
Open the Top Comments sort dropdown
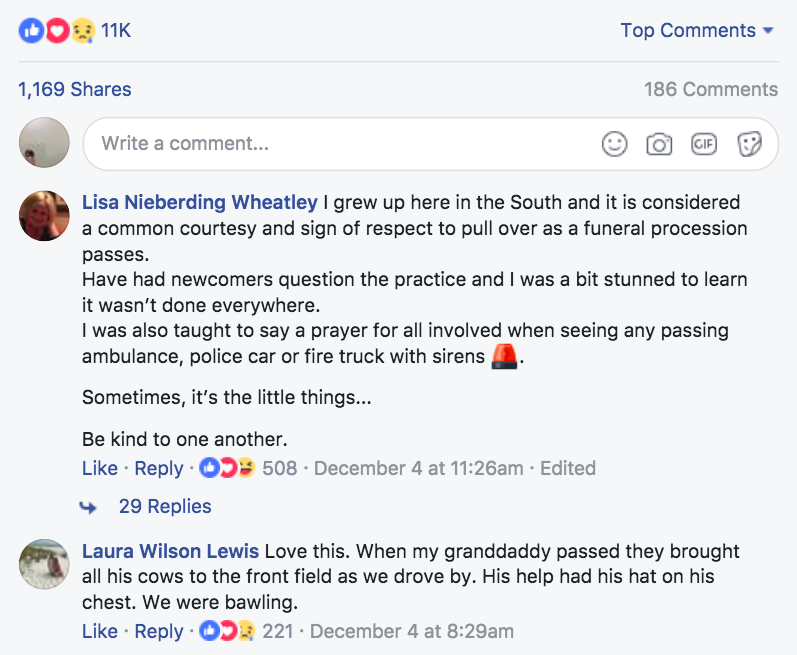(x=697, y=30)
